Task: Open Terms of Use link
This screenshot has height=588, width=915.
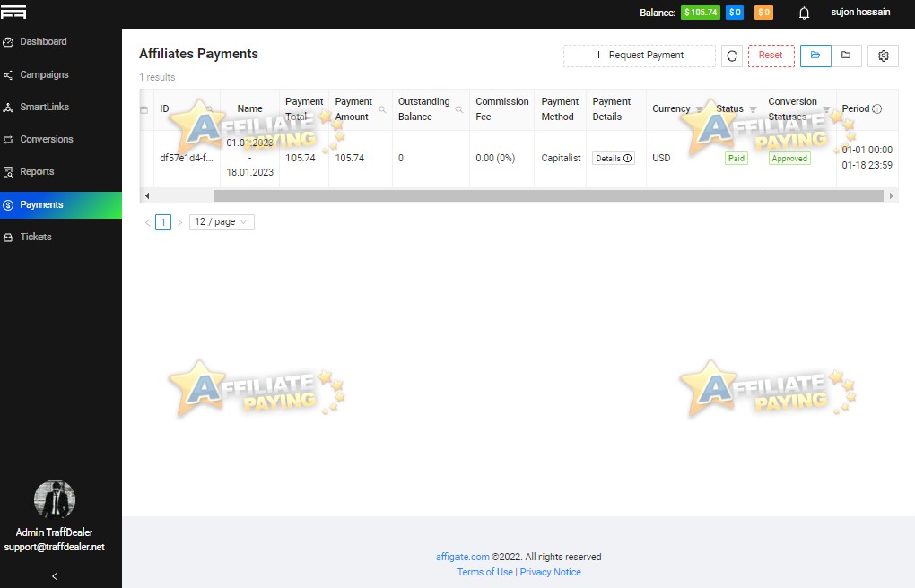Action: [484, 572]
